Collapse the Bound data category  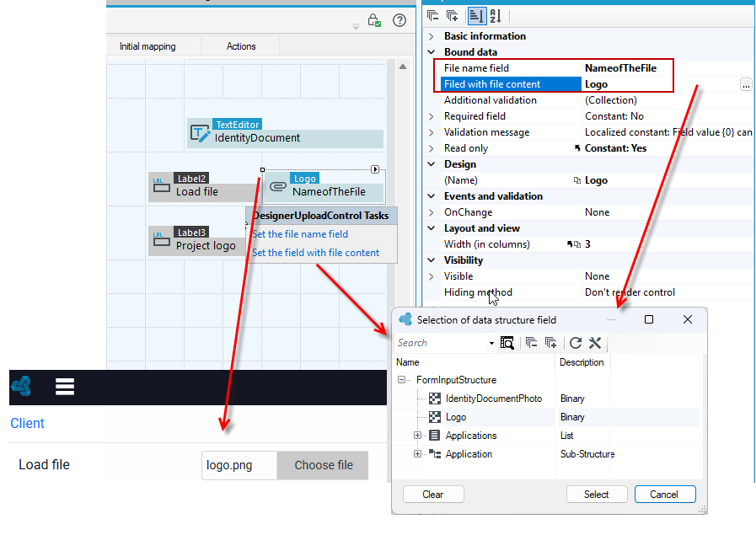[x=432, y=52]
